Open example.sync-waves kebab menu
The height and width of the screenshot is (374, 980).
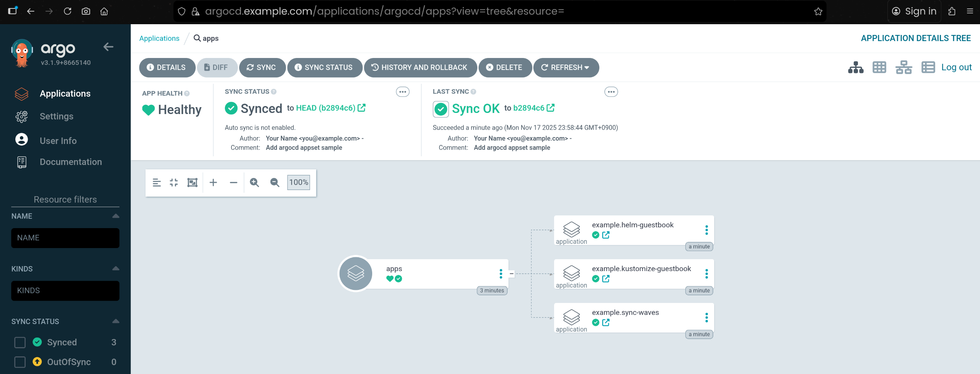pyautogui.click(x=706, y=318)
